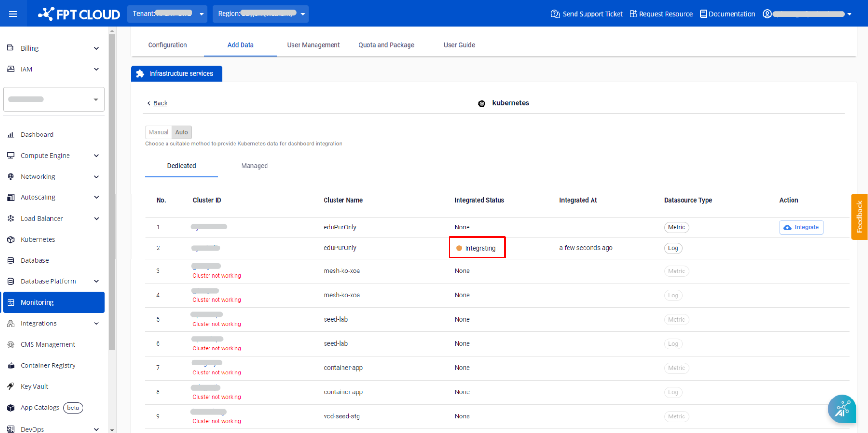Click the AI assistant floating icon
This screenshot has height=433, width=868.
pos(842,408)
